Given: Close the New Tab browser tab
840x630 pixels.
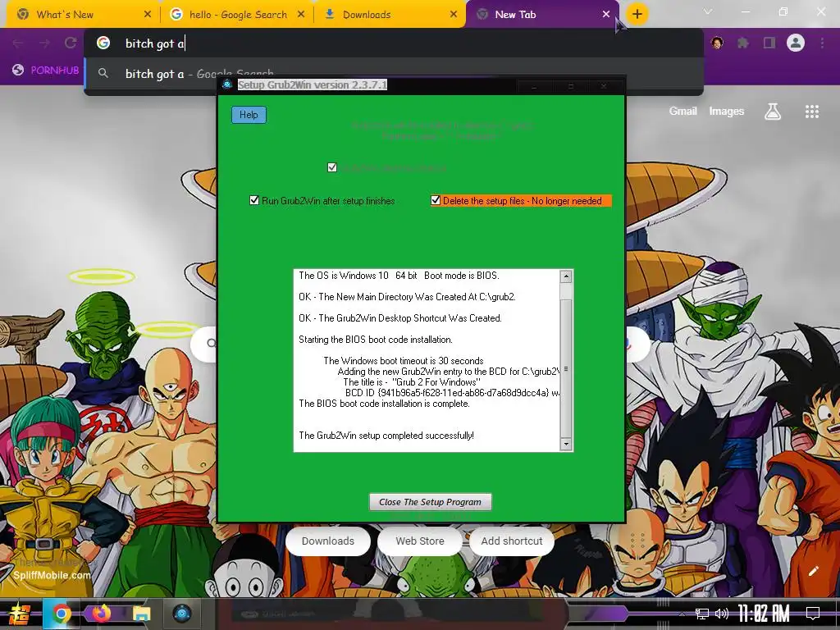Looking at the screenshot, I should tap(606, 15).
